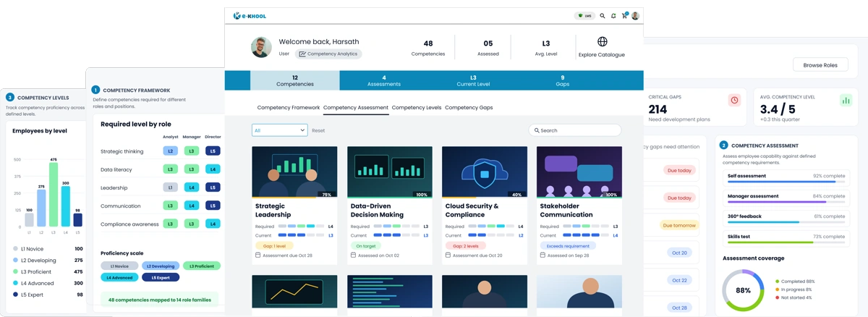Viewport: 868px width, 317px height.
Task: Click Browse Roles button in right panel
Action: [820, 65]
